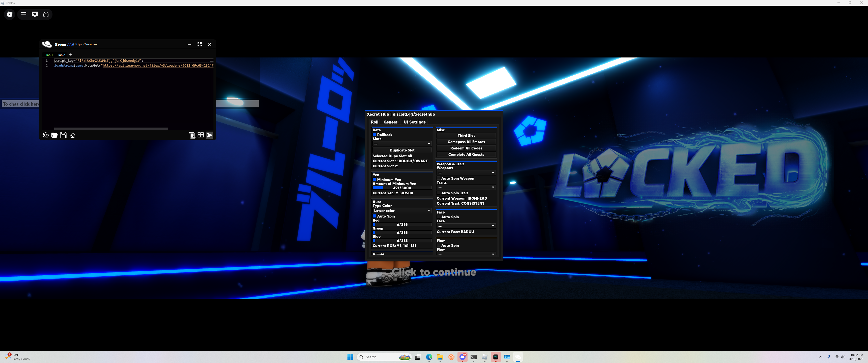
Task: Click the Duplicate Slot button
Action: pyautogui.click(x=402, y=150)
